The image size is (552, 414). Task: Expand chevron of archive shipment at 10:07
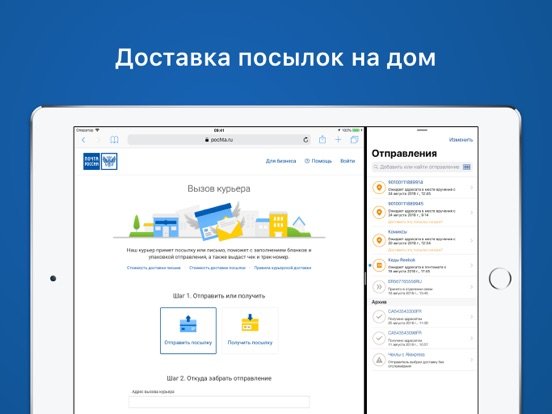pyautogui.click(x=472, y=338)
